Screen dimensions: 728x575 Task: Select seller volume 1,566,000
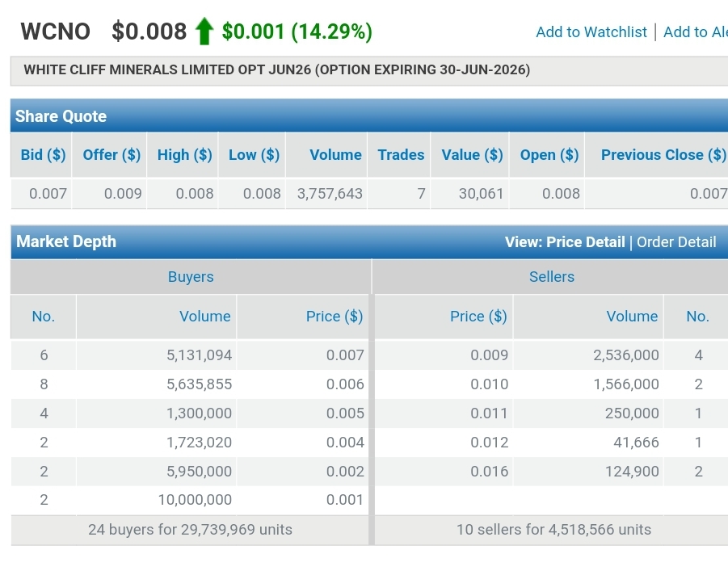pyautogui.click(x=626, y=384)
